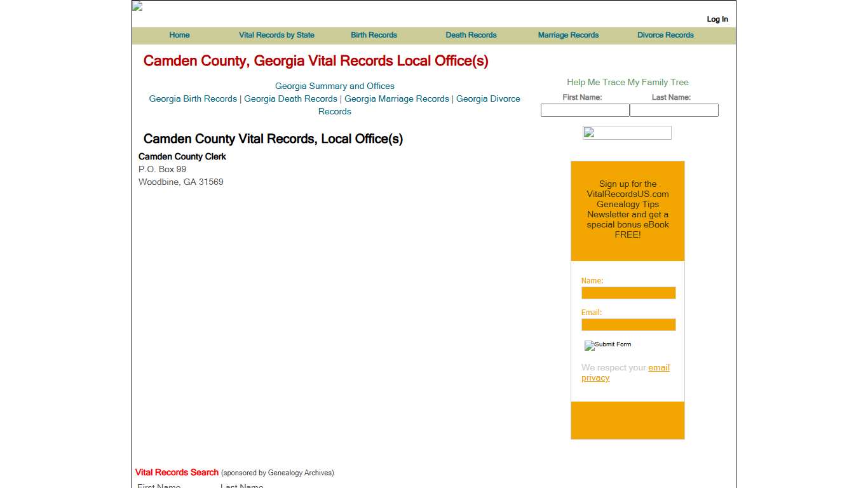Viewport: 868px width, 488px height.
Task: Open the Log In link
Action: pyautogui.click(x=717, y=19)
